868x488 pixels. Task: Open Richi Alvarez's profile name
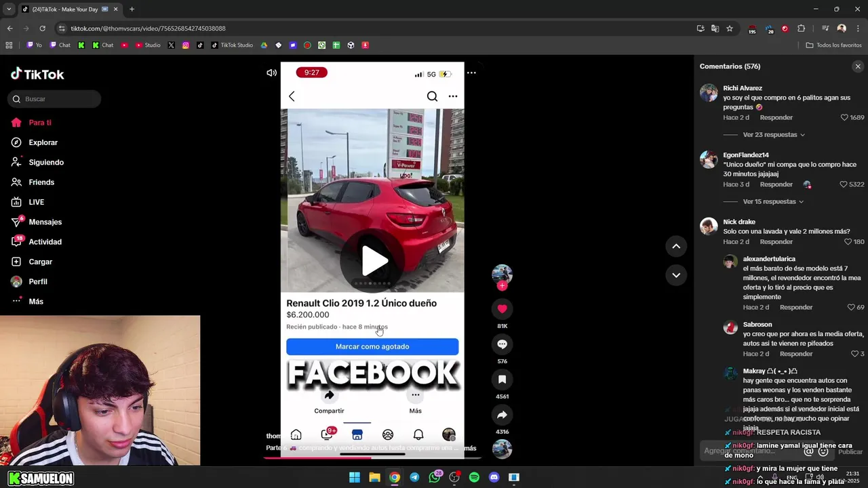743,88
